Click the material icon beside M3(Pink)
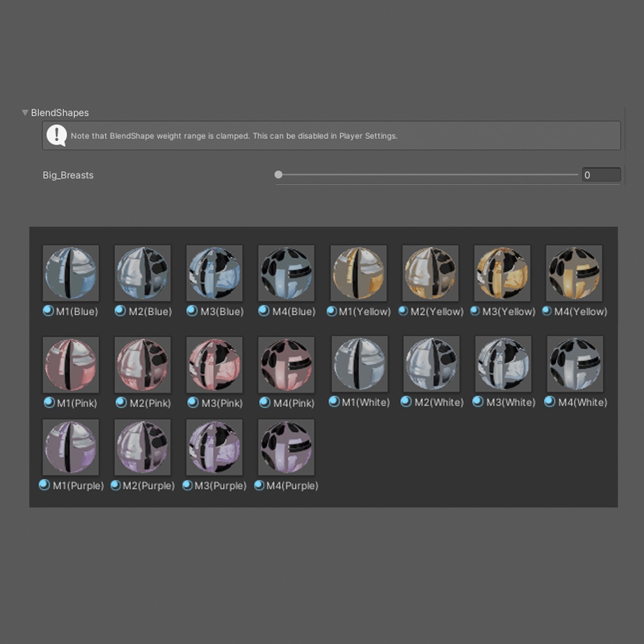The image size is (644, 644). [192, 402]
